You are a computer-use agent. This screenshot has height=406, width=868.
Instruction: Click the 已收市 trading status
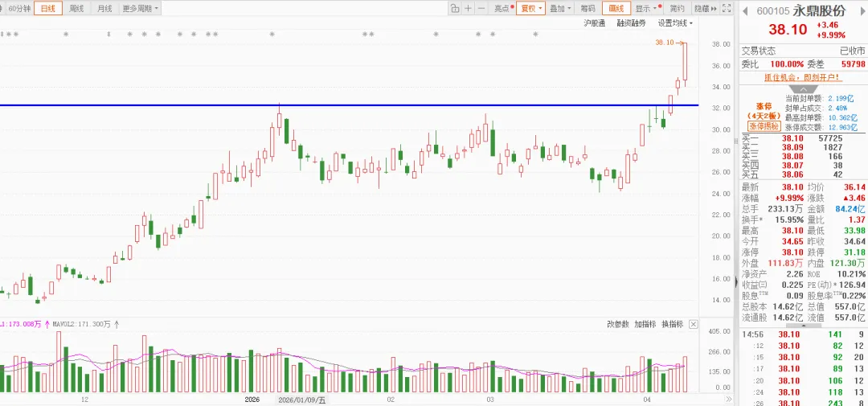point(853,51)
